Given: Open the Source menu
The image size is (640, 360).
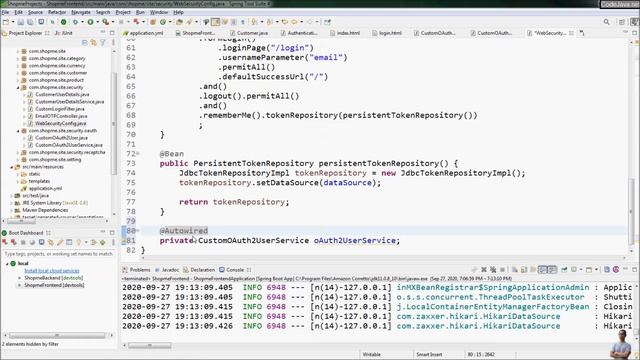Looking at the screenshot, I should (x=35, y=12).
